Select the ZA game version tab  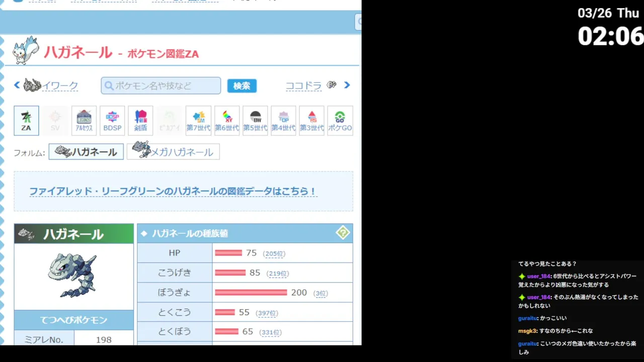26,121
